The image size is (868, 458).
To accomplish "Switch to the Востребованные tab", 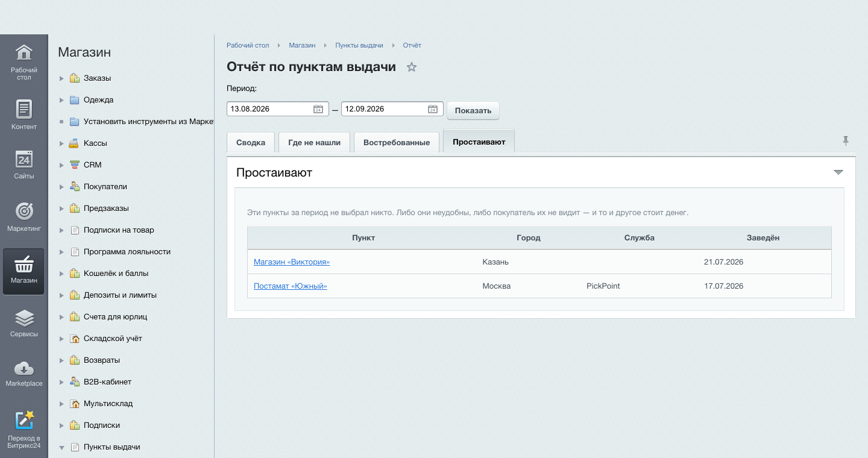I will pos(397,143).
